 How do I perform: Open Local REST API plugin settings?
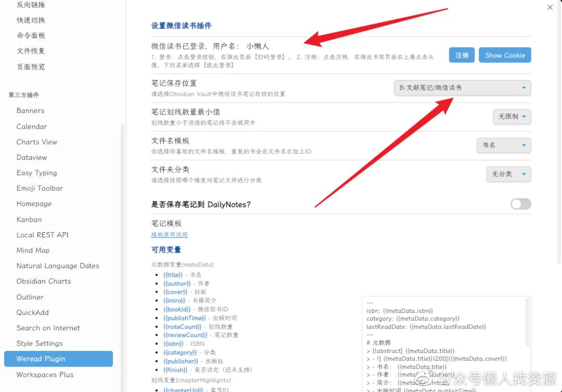42,235
